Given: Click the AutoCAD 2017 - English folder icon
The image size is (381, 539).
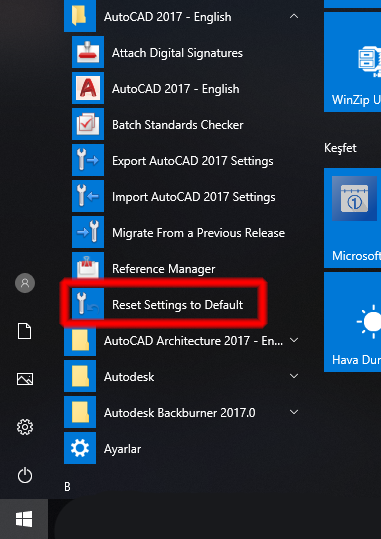Looking at the screenshot, I should pyautogui.click(x=80, y=16).
